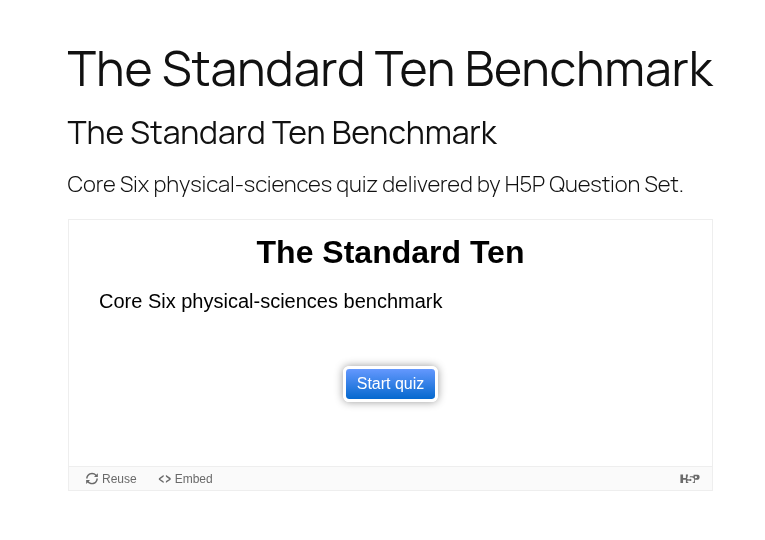The height and width of the screenshot is (540, 765).
Task: Click the words Question Set in the description
Action: tap(616, 185)
